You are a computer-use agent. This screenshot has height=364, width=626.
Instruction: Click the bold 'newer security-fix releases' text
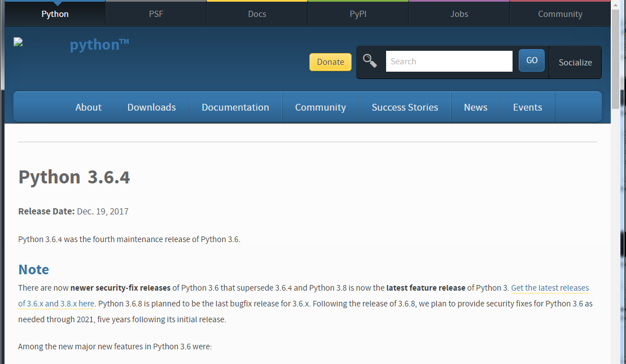120,288
